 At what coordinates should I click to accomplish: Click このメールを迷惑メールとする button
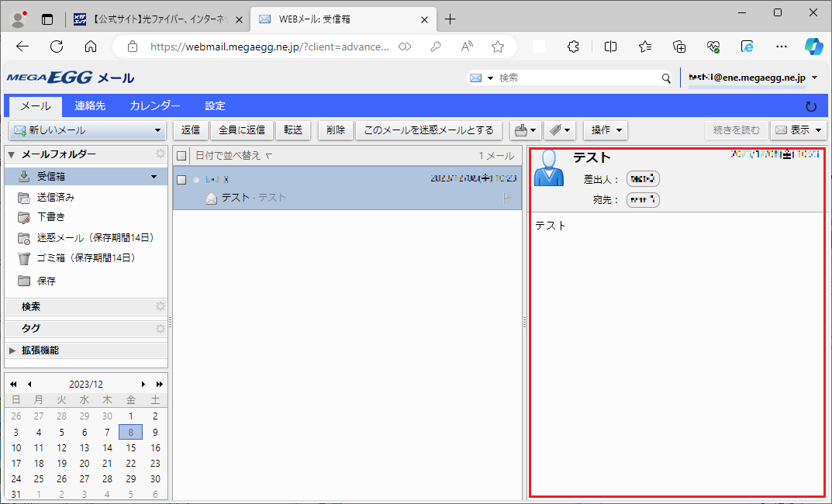pyautogui.click(x=429, y=130)
